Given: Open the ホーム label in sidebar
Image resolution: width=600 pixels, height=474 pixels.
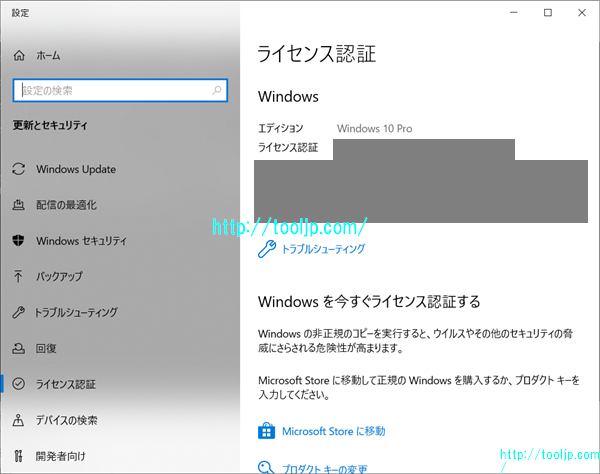Looking at the screenshot, I should 48,56.
